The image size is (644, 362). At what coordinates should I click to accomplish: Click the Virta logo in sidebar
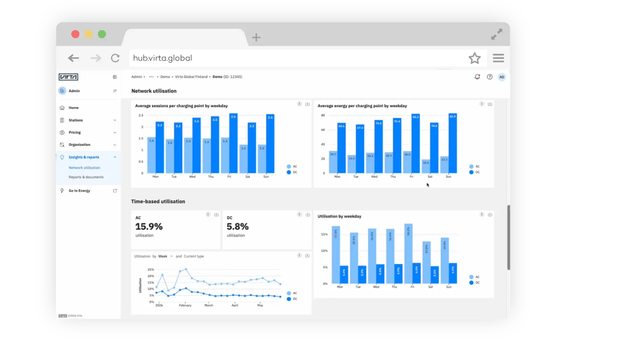tap(68, 77)
